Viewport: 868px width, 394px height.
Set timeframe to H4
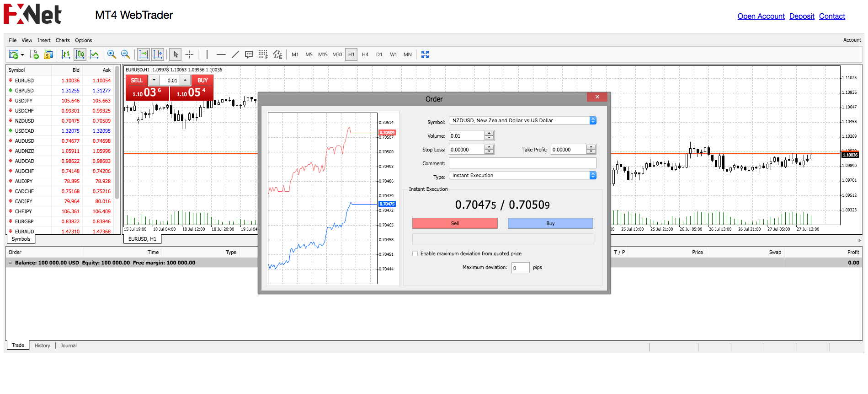click(x=365, y=54)
